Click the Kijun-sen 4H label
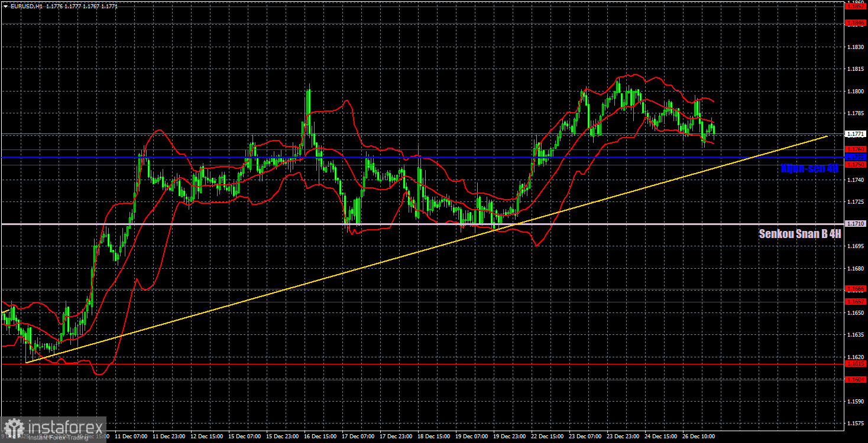 click(808, 168)
